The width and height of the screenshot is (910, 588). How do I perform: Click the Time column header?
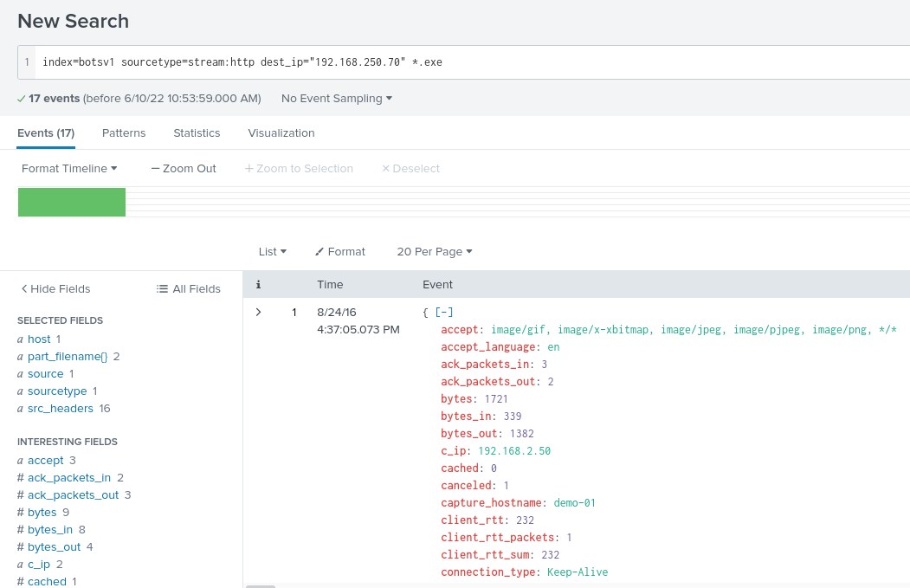330,284
